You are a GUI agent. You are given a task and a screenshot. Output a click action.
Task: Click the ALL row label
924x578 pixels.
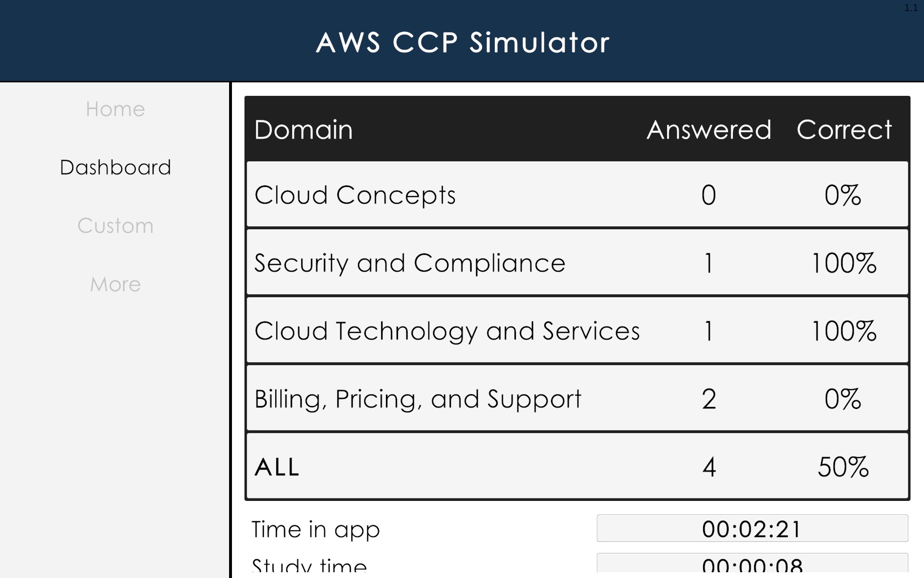pyautogui.click(x=277, y=467)
